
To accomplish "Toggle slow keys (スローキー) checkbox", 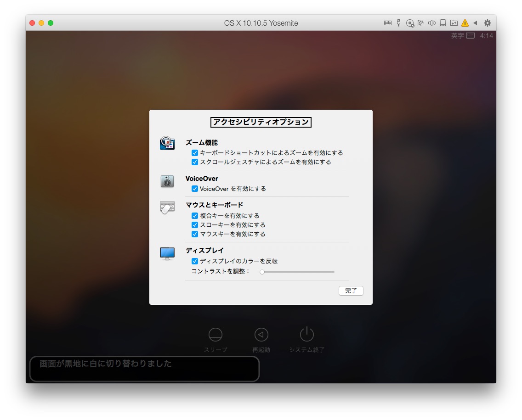I will point(195,225).
